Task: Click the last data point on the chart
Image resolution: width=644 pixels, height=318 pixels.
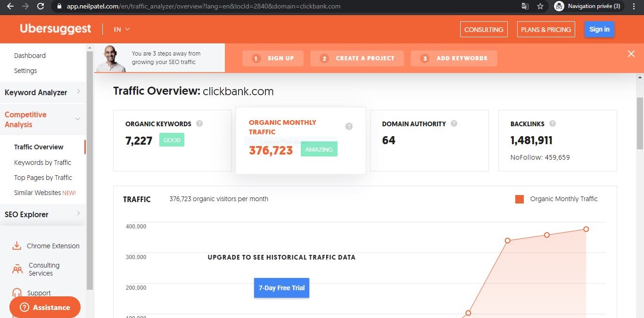Action: pos(586,229)
